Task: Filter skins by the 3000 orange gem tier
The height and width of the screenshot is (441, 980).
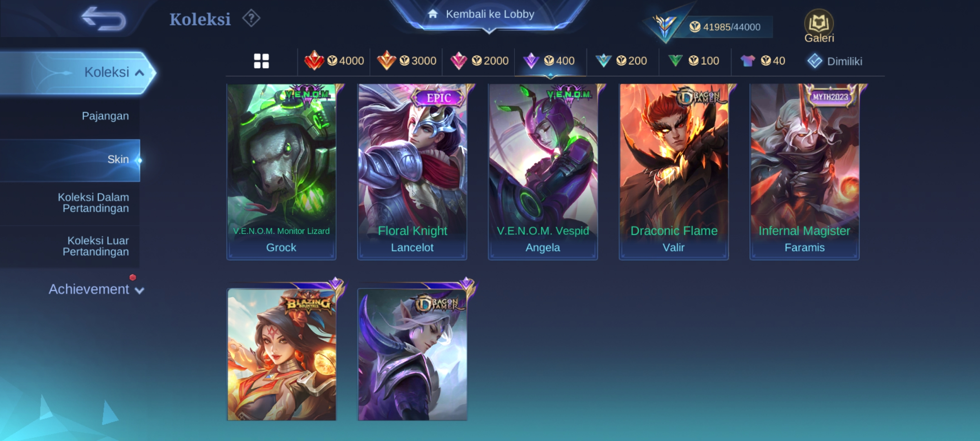Action: pos(406,61)
